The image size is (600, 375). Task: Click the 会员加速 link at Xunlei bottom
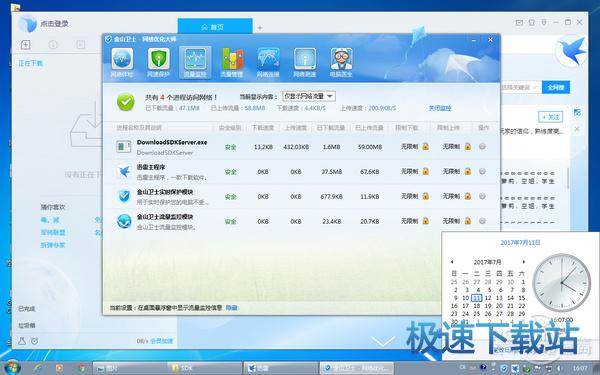click(x=161, y=341)
